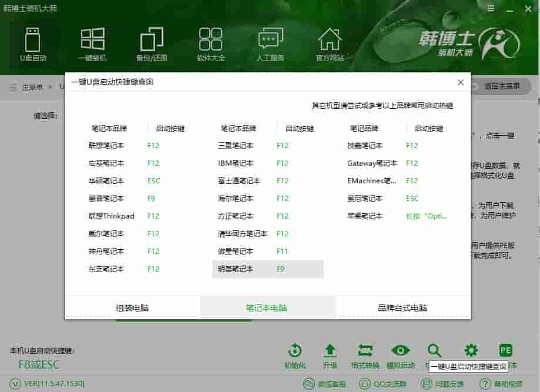Viewport: 540px width, 392px height.
Task: Click the VER[11.5.47.1530] version text
Action: tap(54, 383)
